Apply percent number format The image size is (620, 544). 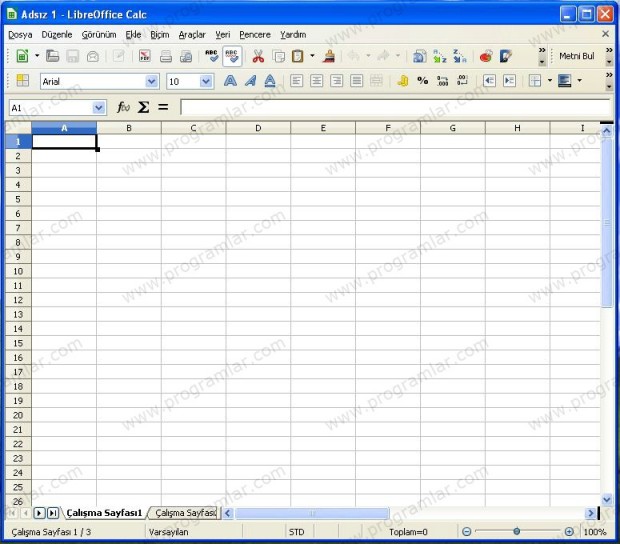(423, 81)
